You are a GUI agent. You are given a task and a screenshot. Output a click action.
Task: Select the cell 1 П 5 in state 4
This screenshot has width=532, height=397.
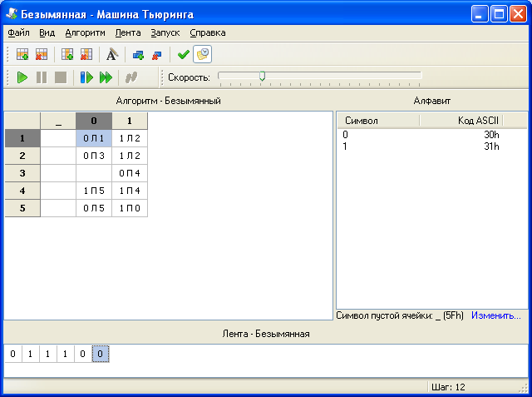point(94,191)
